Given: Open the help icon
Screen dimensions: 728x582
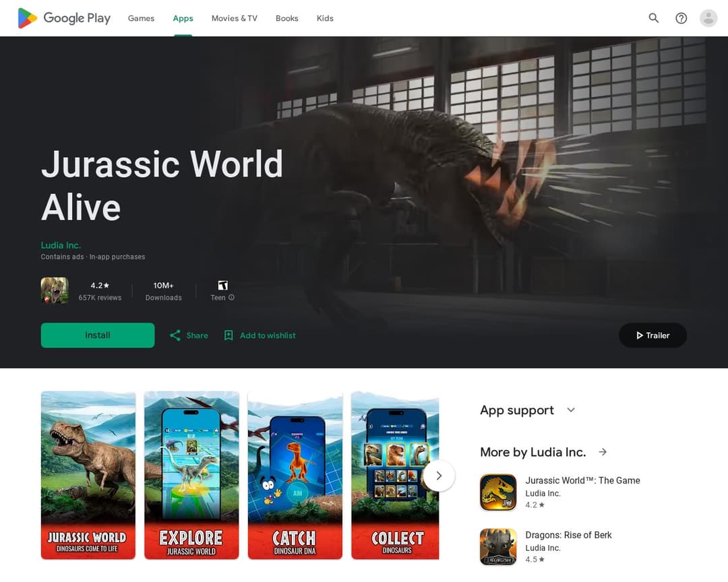Looking at the screenshot, I should pos(681,18).
